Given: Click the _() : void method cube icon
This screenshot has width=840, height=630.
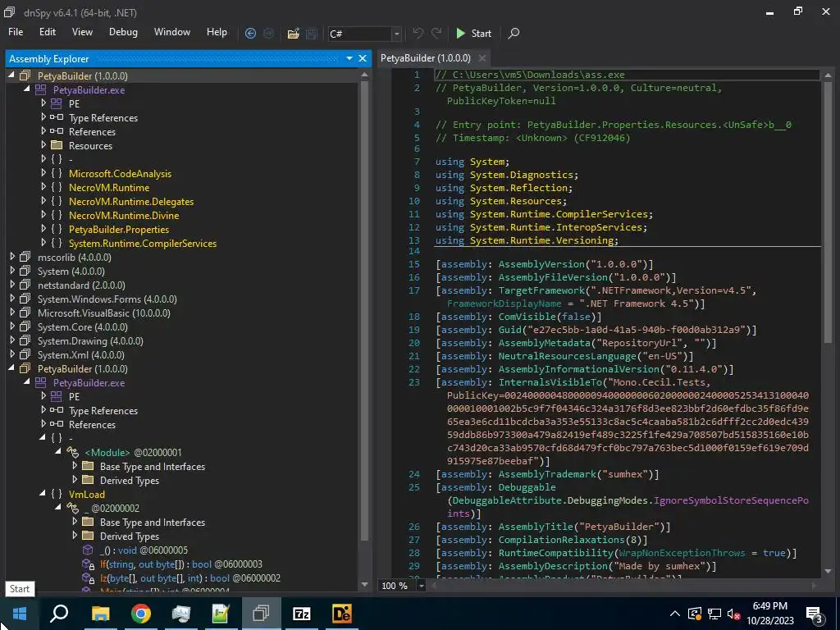Looking at the screenshot, I should coord(87,550).
